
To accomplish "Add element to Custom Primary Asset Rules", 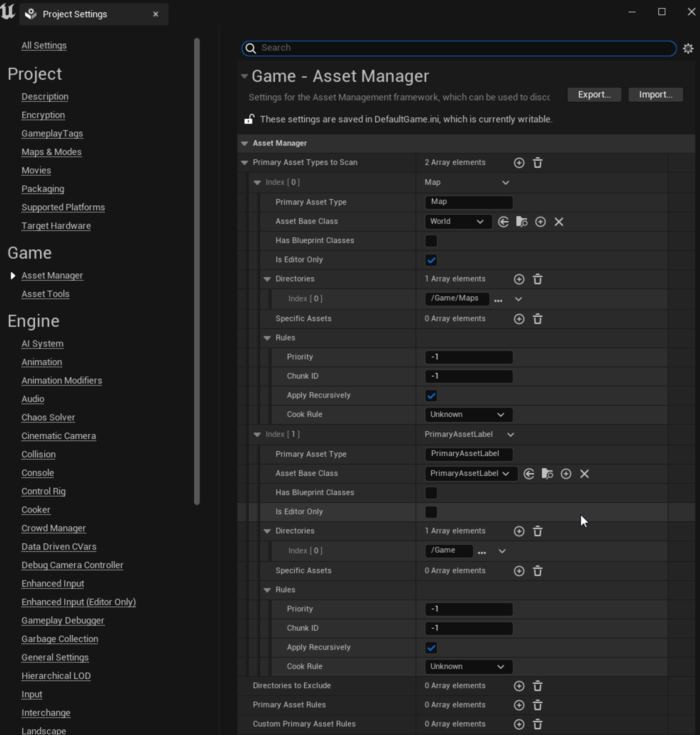I will click(519, 724).
